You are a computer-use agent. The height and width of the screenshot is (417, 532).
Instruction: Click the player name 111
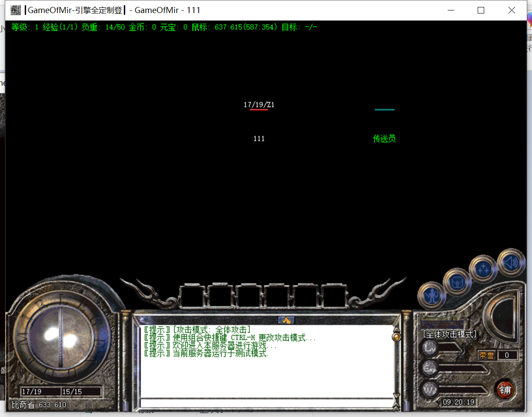[259, 139]
